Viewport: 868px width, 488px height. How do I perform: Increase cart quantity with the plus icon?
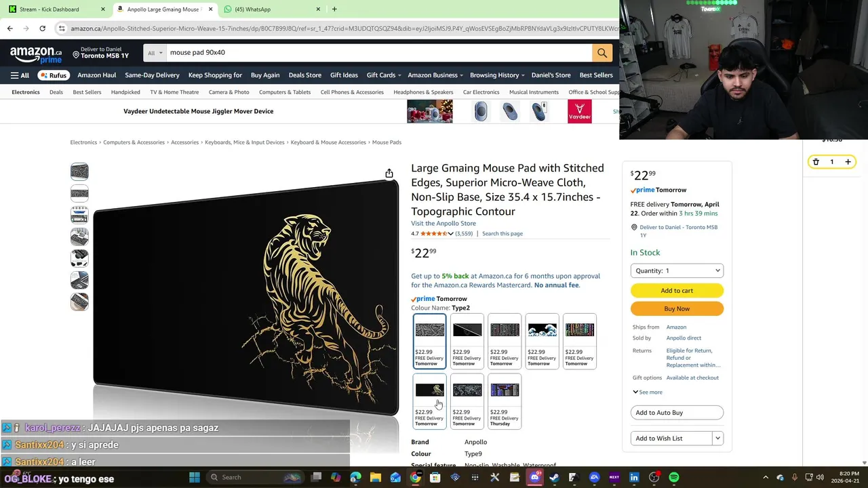click(848, 162)
